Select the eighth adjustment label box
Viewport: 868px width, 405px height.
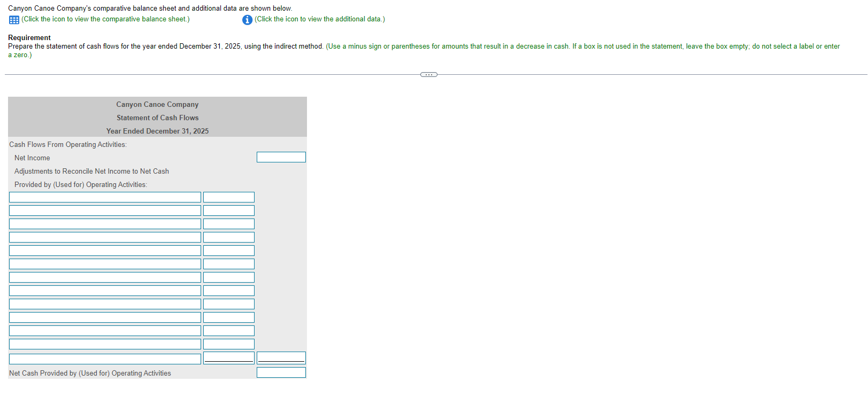click(105, 291)
